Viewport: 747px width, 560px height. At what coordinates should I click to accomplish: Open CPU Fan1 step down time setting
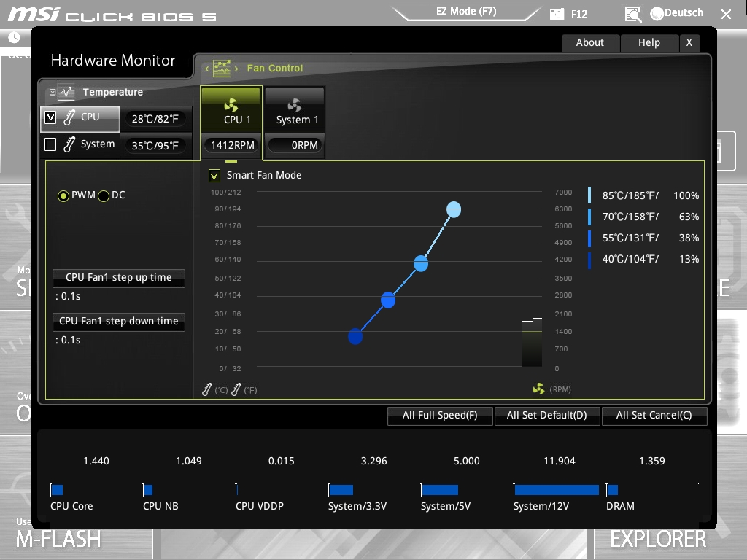click(x=119, y=322)
